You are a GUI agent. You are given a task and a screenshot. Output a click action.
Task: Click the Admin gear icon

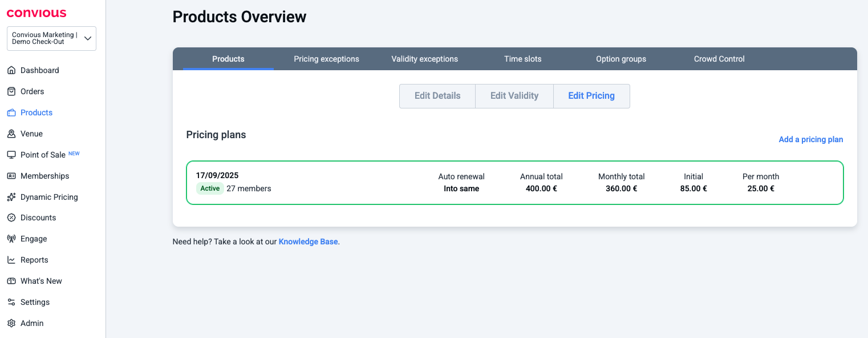click(11, 323)
